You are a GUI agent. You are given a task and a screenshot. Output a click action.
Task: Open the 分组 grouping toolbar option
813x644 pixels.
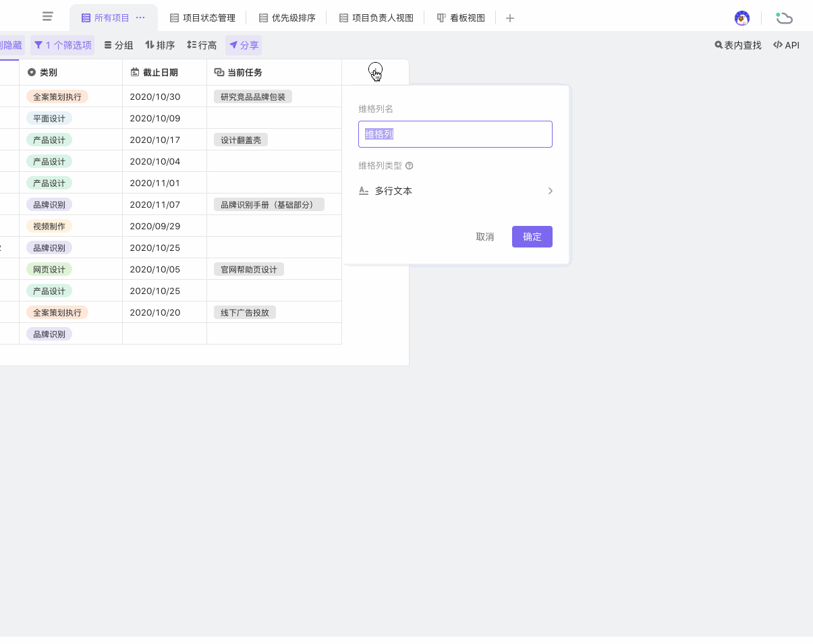(x=118, y=45)
